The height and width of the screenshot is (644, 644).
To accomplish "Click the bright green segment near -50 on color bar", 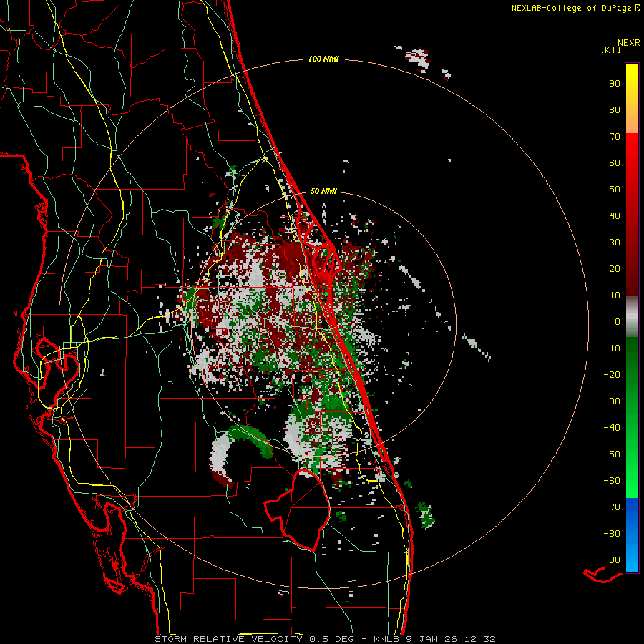I will click(632, 454).
